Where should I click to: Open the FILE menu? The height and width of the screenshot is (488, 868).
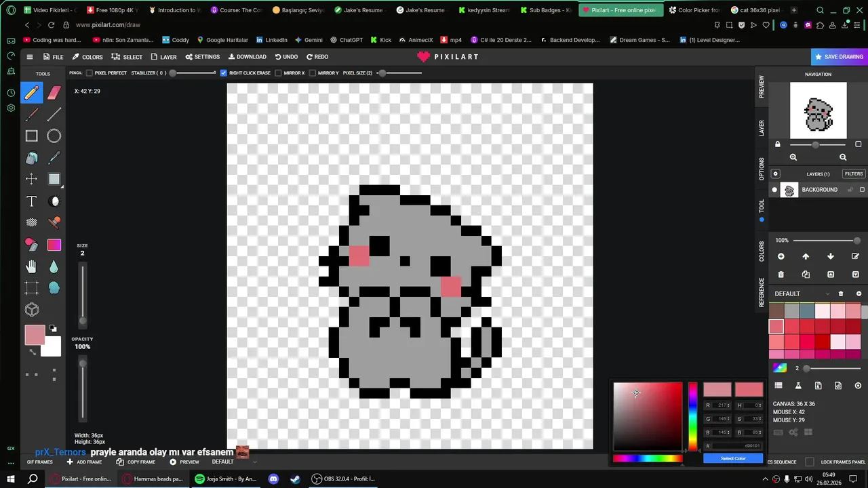53,57
